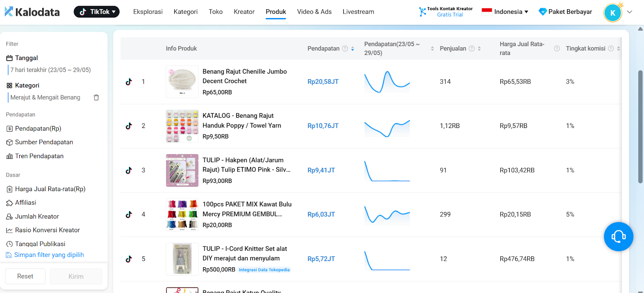Click the Rp9,41JT revenue chart
This screenshot has width=644, height=293.
[387, 171]
